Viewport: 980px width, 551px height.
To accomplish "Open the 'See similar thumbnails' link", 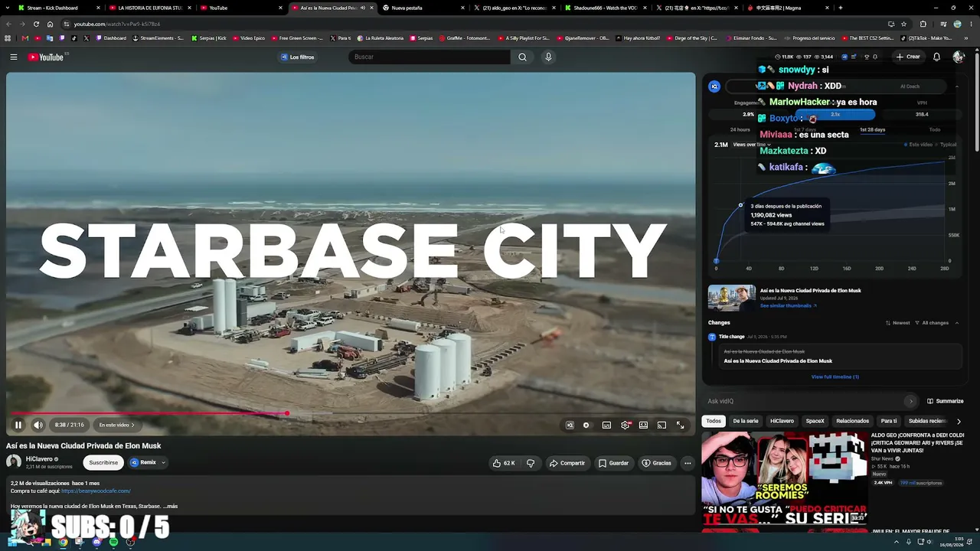I will tap(789, 306).
